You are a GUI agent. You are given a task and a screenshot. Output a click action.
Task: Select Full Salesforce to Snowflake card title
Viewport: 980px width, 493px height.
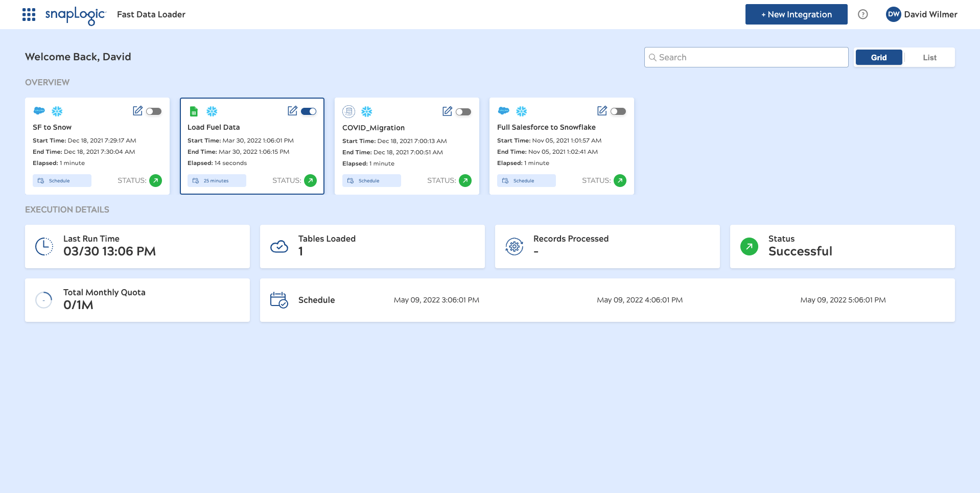tap(546, 127)
